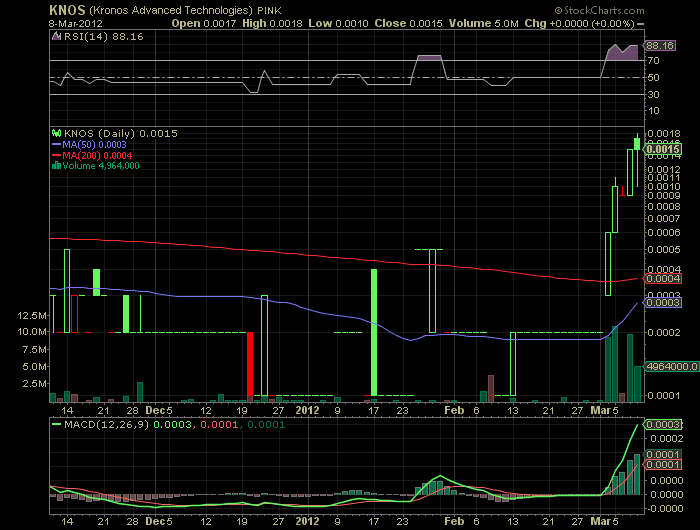700x530 pixels.
Task: Click the RSI 88.16 value tag
Action: 661,45
